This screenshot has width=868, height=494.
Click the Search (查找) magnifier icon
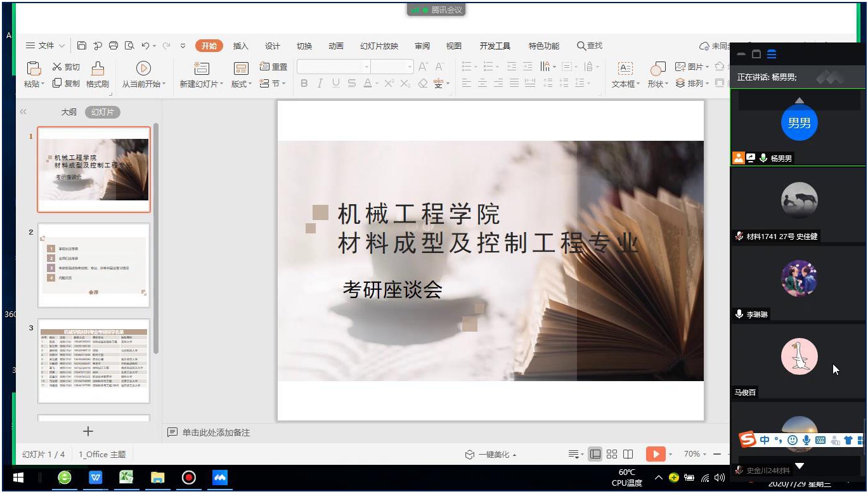(x=581, y=46)
